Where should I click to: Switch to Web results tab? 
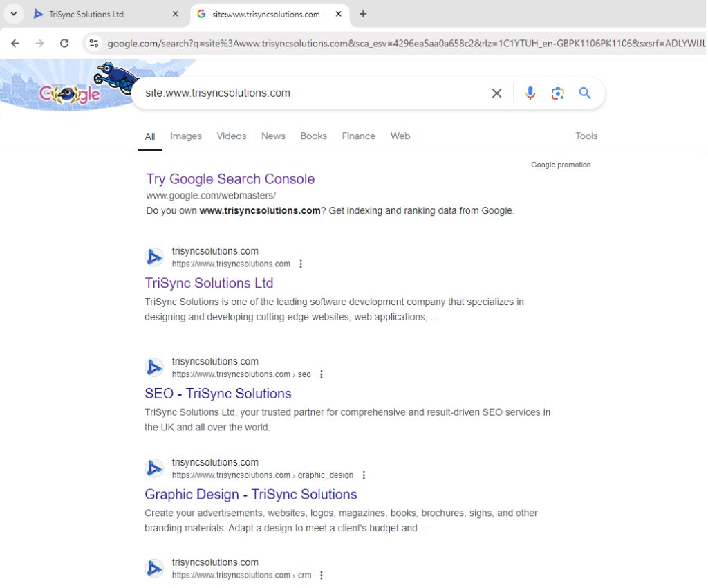[x=400, y=136]
